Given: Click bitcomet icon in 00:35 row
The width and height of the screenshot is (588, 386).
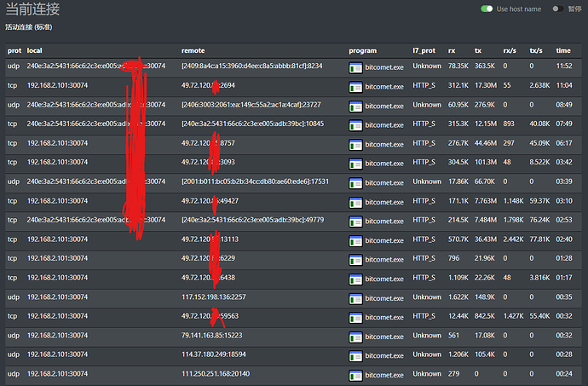Looking at the screenshot, I should click(x=355, y=298).
